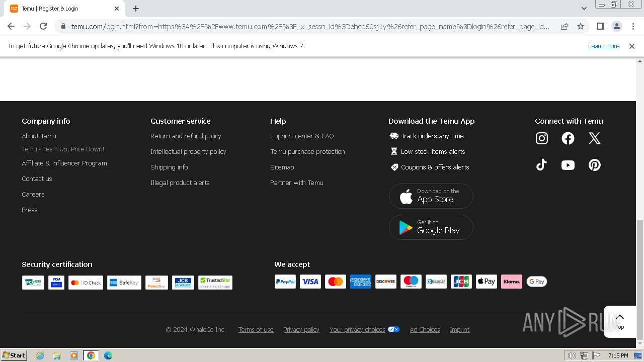Click the PayPal payment badge

tap(285, 282)
